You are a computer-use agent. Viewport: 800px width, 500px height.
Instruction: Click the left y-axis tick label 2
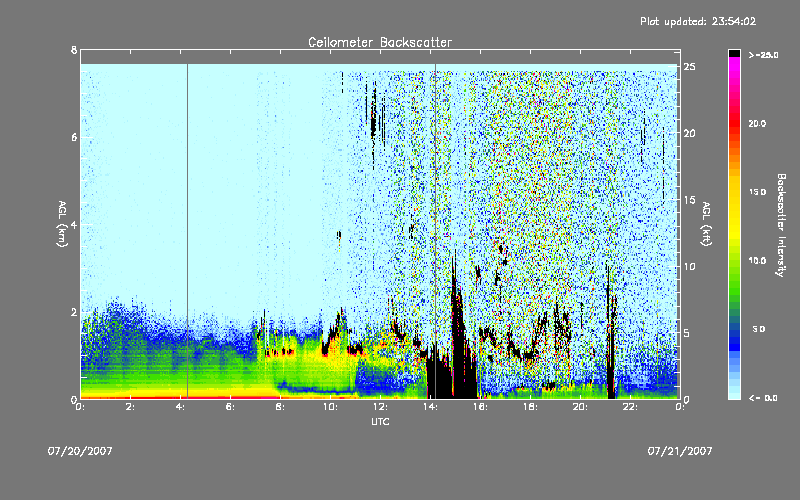[x=74, y=312]
